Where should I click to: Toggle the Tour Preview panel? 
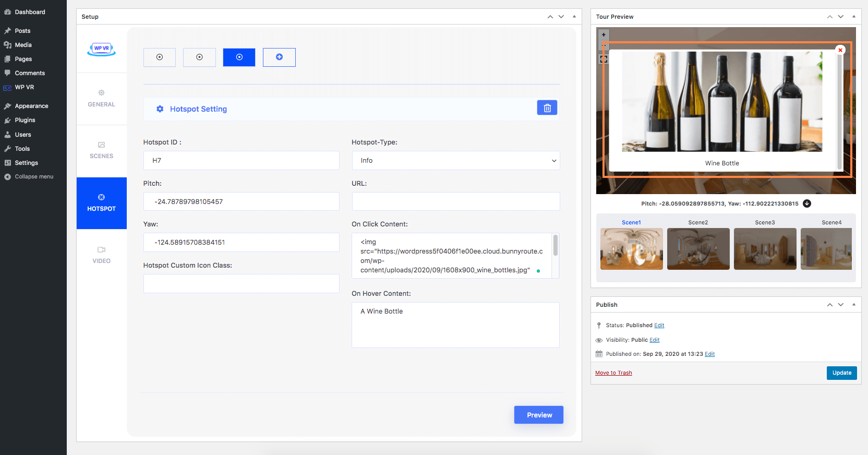pyautogui.click(x=853, y=17)
